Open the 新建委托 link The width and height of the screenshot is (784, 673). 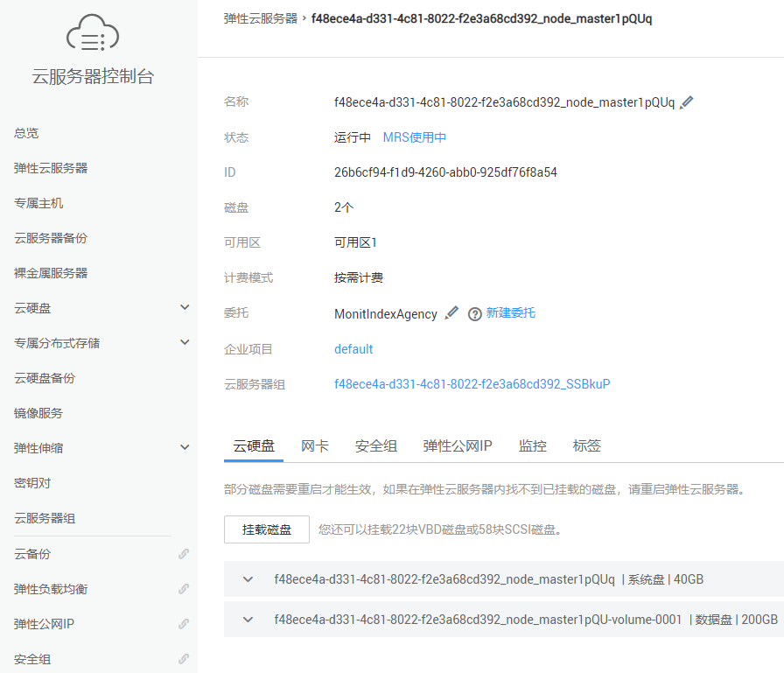510,313
